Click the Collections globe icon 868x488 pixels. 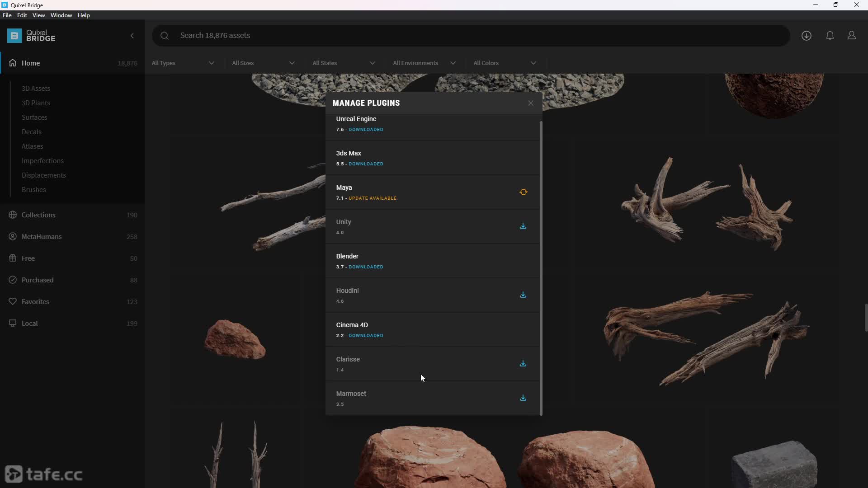pyautogui.click(x=13, y=215)
